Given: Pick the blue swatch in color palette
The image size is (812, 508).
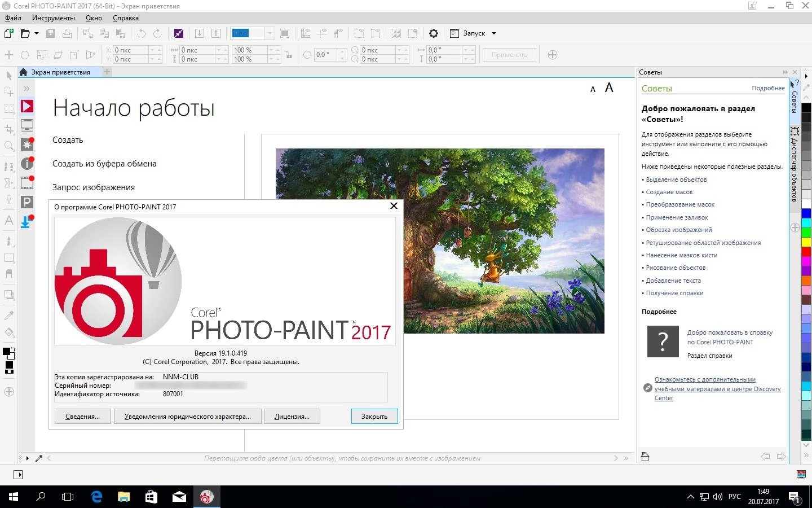Looking at the screenshot, I should tap(806, 213).
